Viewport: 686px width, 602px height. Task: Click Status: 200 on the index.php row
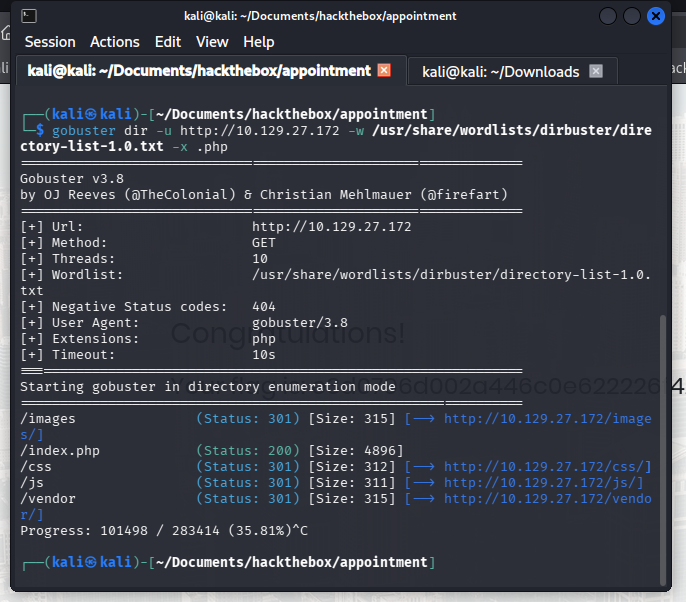248,451
